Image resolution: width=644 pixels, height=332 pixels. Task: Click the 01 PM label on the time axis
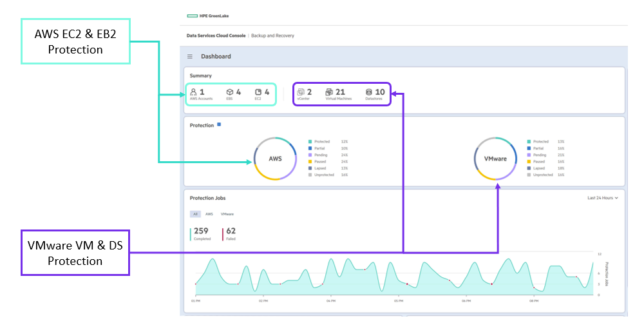(195, 301)
